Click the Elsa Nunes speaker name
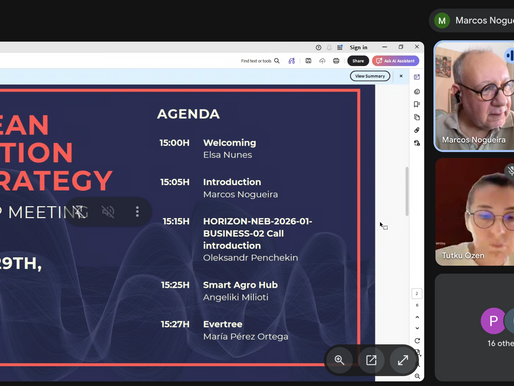The height and width of the screenshot is (386, 514). click(228, 155)
